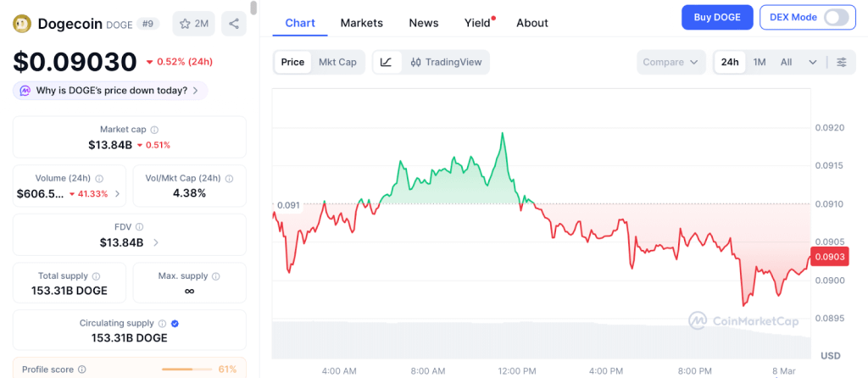The height and width of the screenshot is (378, 868).
Task: Go to the Yield tab
Action: click(477, 23)
